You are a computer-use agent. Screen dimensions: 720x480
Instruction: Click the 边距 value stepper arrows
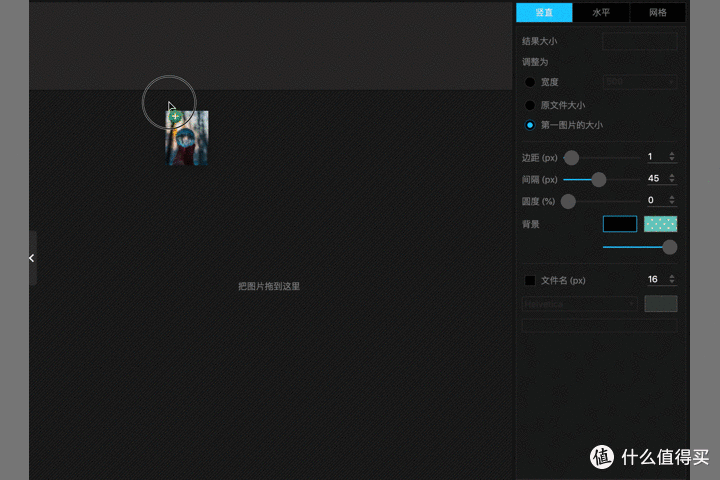pos(672,156)
